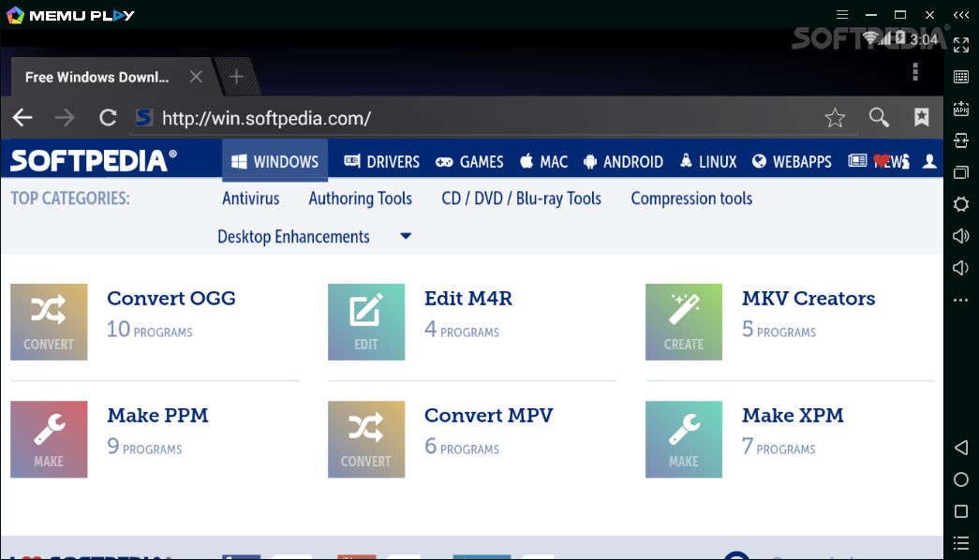Open browser overflow menu (vertical dots)

915,72
